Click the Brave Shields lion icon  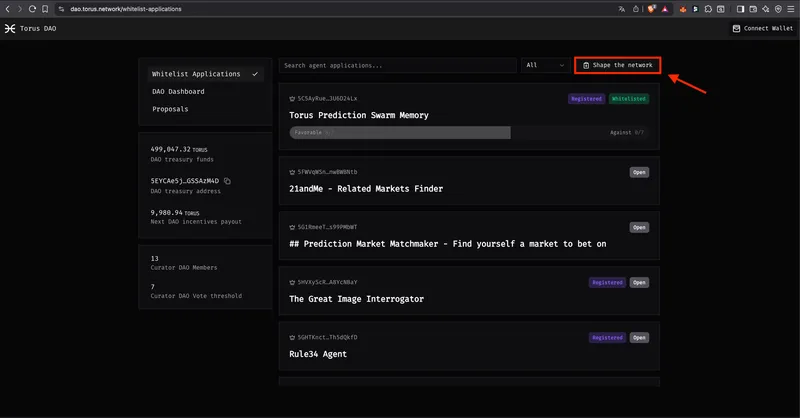[651, 9]
